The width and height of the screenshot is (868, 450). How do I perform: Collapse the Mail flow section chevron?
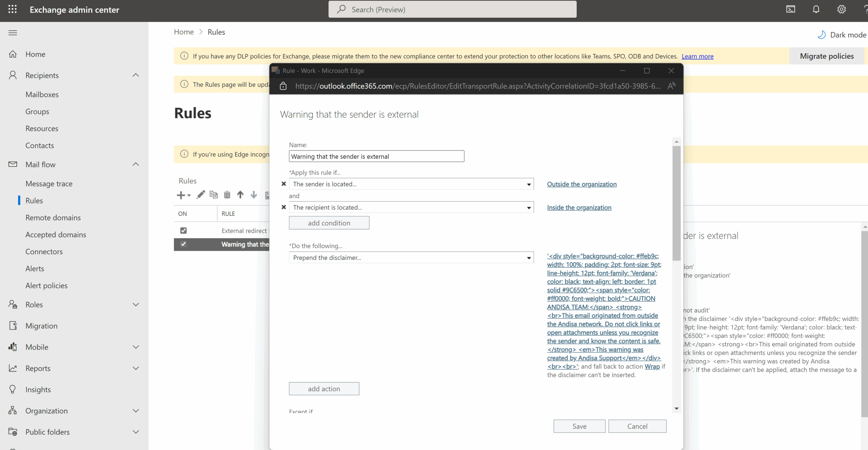tap(136, 164)
